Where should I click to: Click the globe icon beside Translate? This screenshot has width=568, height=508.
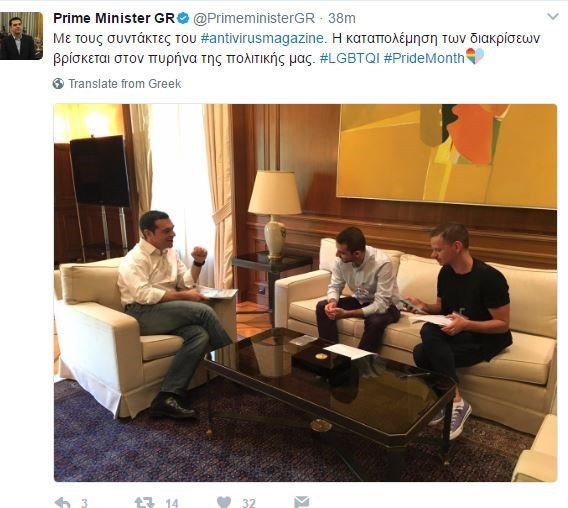(x=58, y=84)
